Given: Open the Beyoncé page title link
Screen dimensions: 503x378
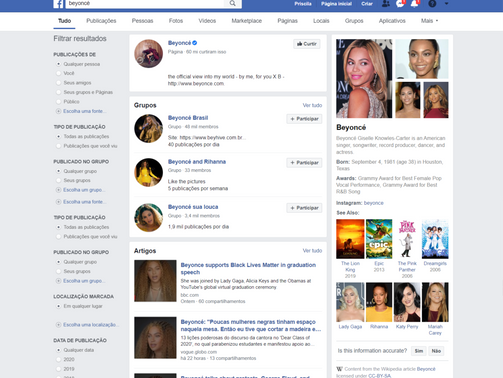Looking at the screenshot, I should pyautogui.click(x=179, y=43).
